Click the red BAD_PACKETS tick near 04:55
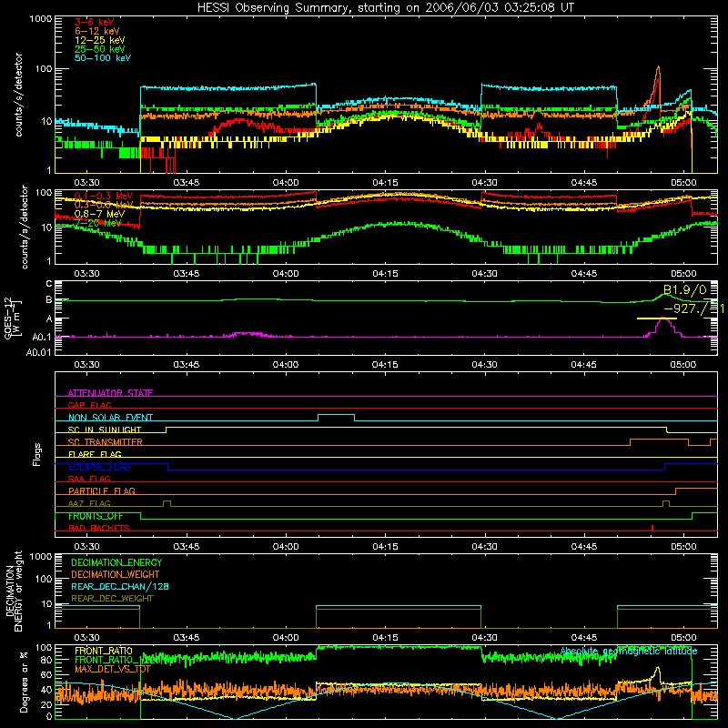Image resolution: width=728 pixels, height=728 pixels. coord(652,528)
